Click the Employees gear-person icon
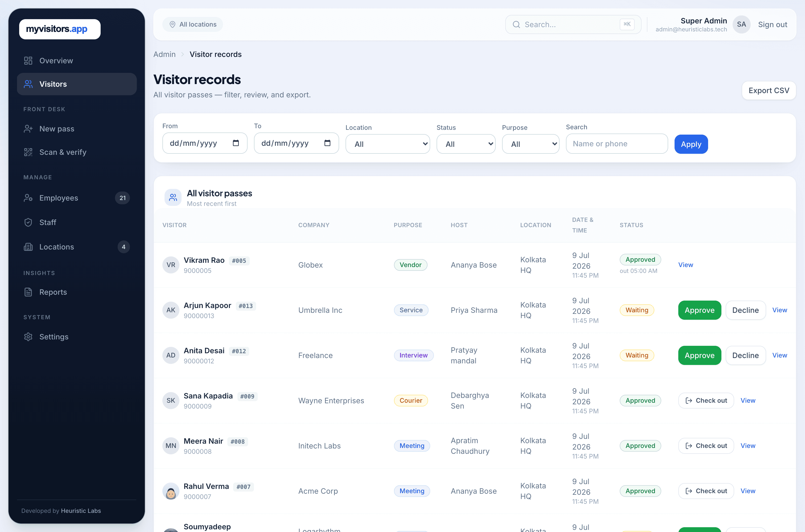 coord(28,198)
